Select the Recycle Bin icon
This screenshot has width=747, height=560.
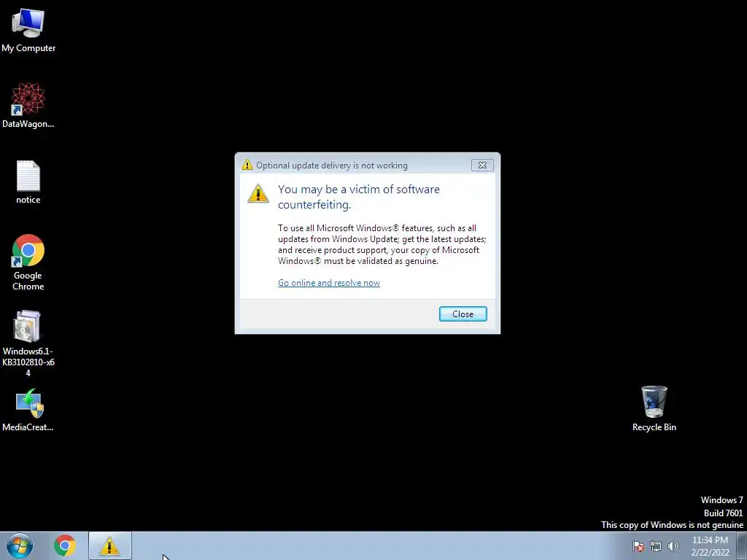pos(654,408)
